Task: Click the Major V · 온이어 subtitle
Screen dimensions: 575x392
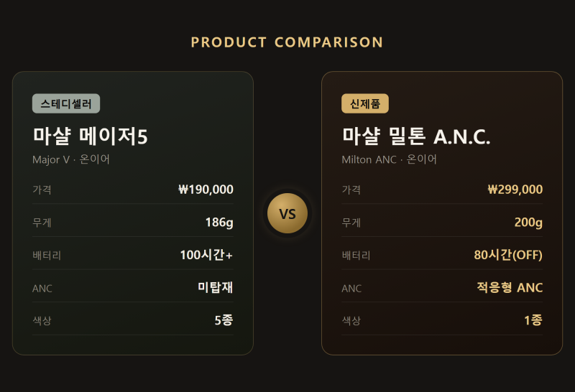Action: pos(71,159)
